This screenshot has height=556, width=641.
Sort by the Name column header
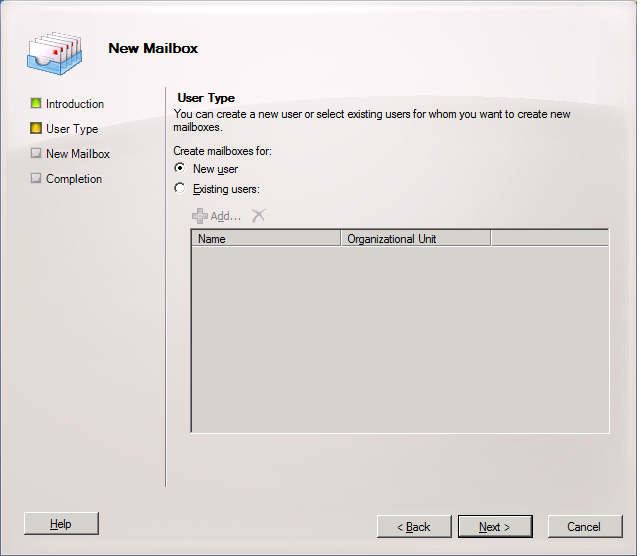click(x=265, y=239)
